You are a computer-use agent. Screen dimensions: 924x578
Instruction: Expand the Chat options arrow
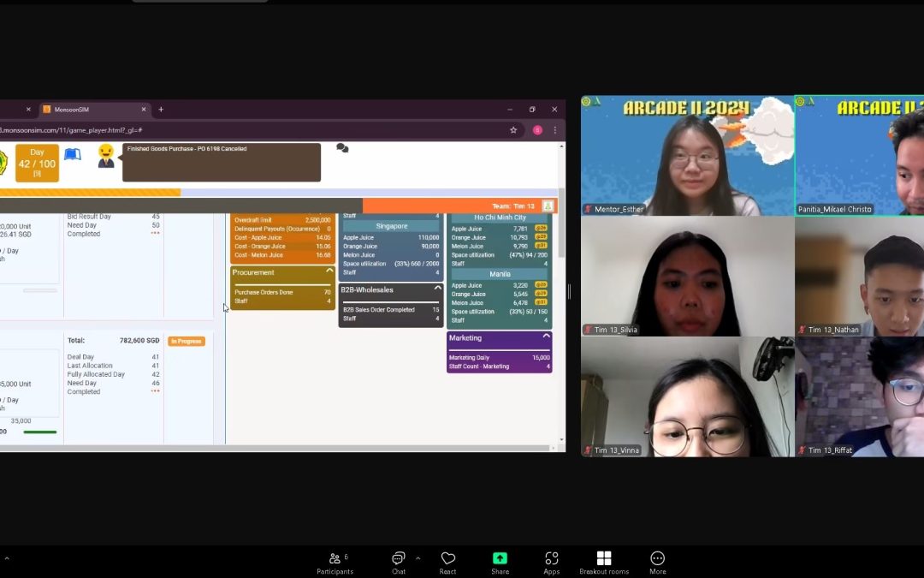pyautogui.click(x=418, y=558)
